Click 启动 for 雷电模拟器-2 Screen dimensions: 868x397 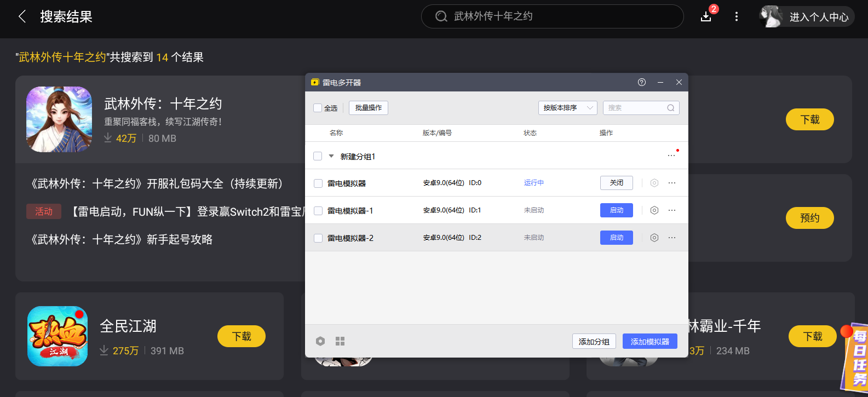coord(617,238)
